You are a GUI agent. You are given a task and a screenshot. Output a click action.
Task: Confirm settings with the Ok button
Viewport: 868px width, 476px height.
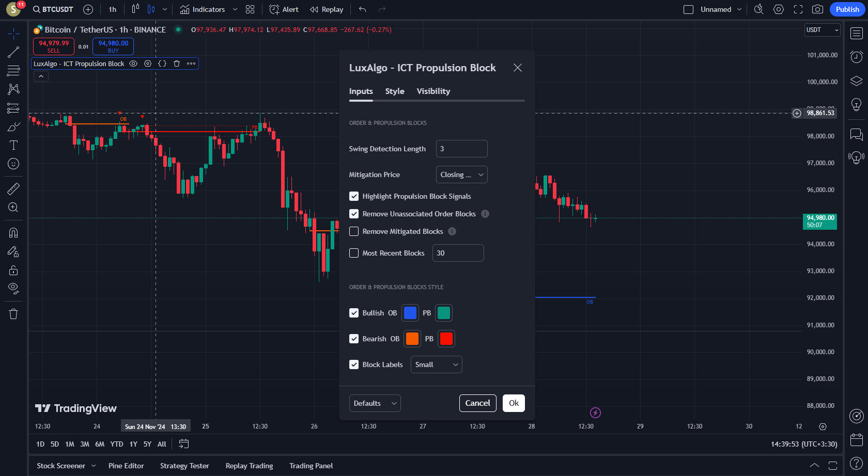pos(514,403)
